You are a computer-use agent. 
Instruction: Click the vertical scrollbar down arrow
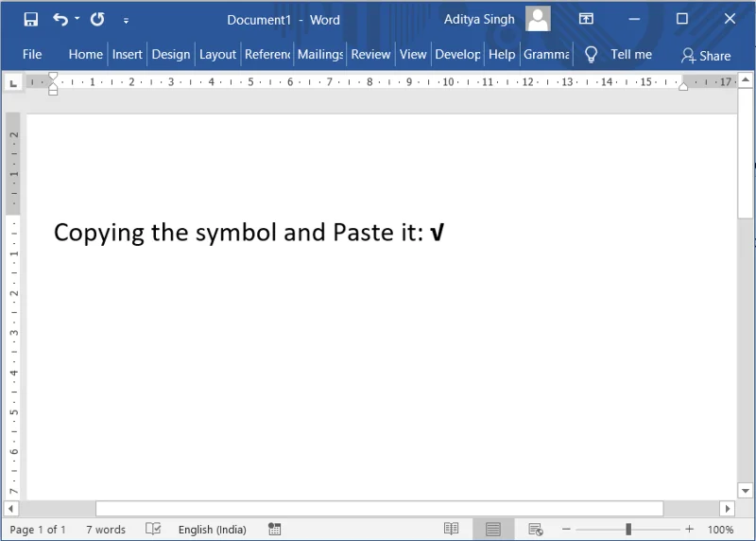coord(746,491)
